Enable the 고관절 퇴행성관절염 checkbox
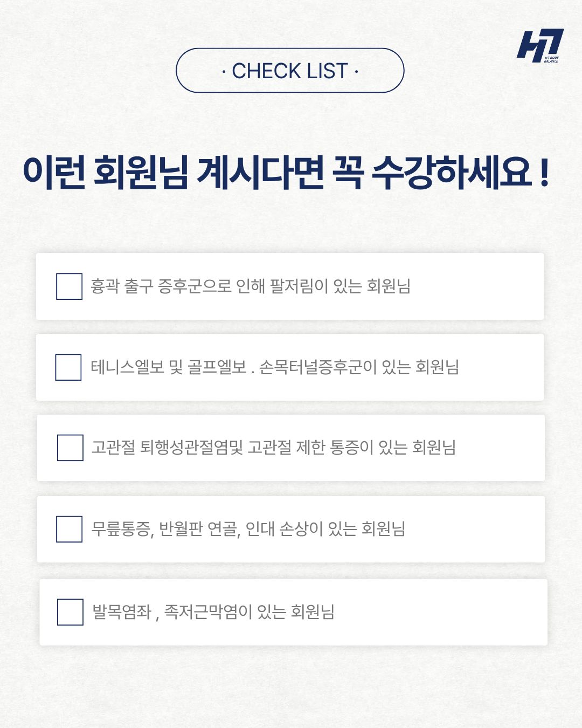 click(70, 448)
